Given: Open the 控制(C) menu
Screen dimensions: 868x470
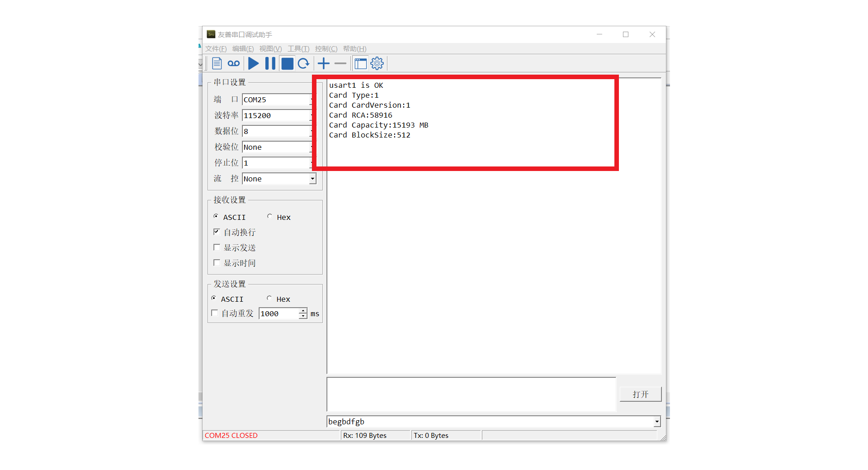Looking at the screenshot, I should pos(326,49).
